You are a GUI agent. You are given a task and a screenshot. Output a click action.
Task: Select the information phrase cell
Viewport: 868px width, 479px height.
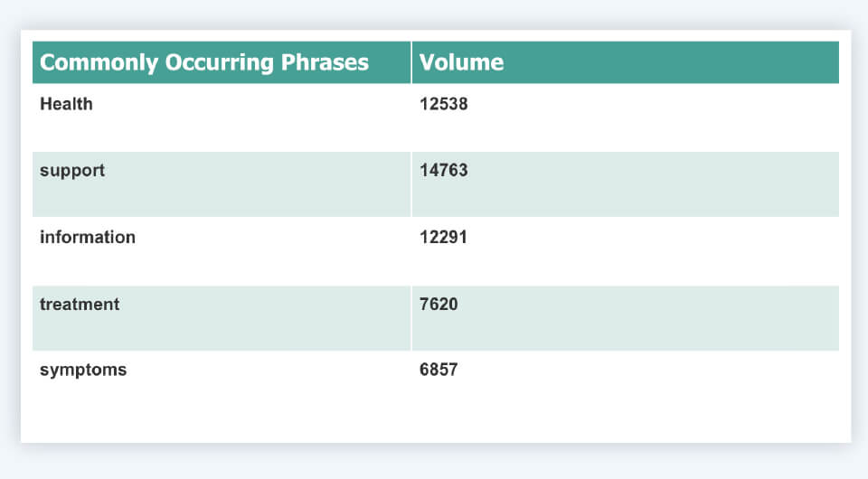tap(222, 251)
